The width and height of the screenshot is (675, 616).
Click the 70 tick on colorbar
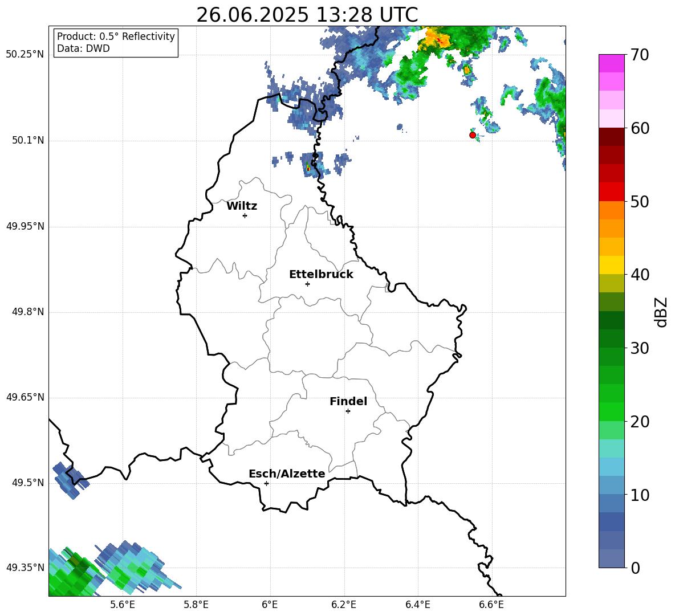pyautogui.click(x=640, y=55)
